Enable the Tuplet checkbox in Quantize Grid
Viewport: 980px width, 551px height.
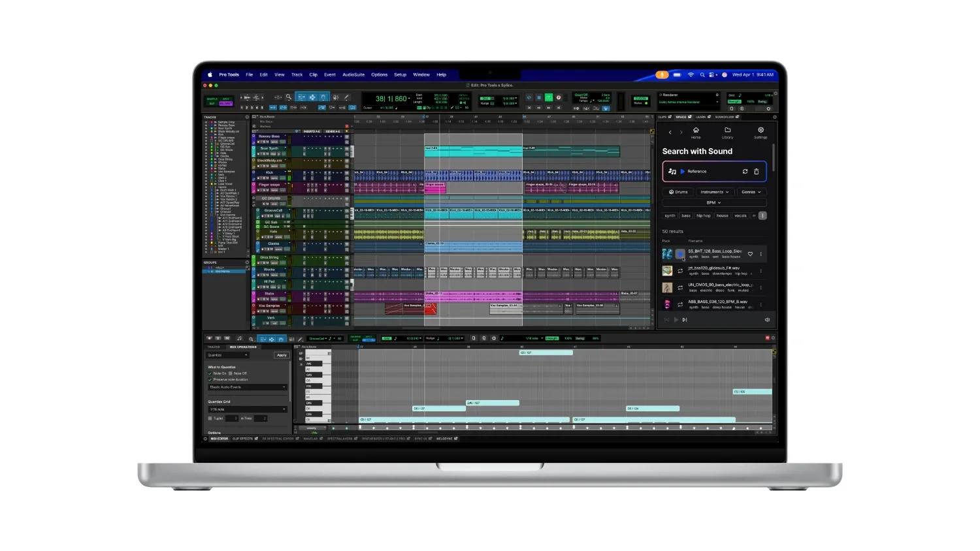point(210,418)
